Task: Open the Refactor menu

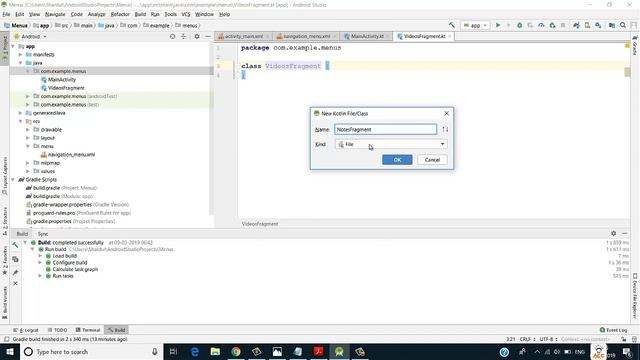Action: pyautogui.click(x=120, y=14)
